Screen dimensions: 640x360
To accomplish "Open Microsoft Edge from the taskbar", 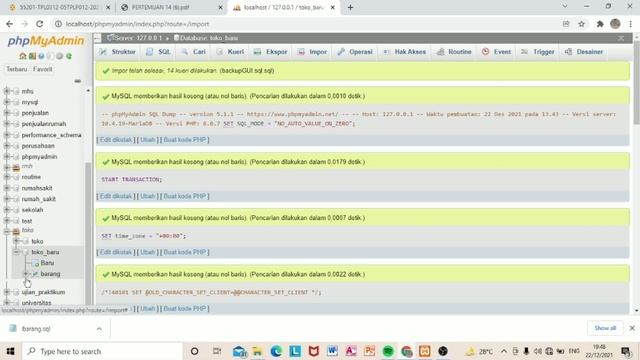I will click(276, 351).
